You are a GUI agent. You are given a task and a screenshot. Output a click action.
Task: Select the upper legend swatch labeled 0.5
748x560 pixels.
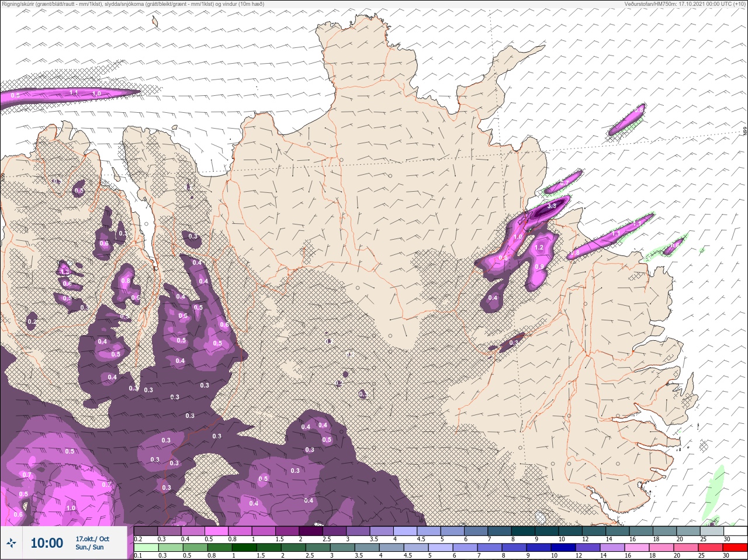216,531
